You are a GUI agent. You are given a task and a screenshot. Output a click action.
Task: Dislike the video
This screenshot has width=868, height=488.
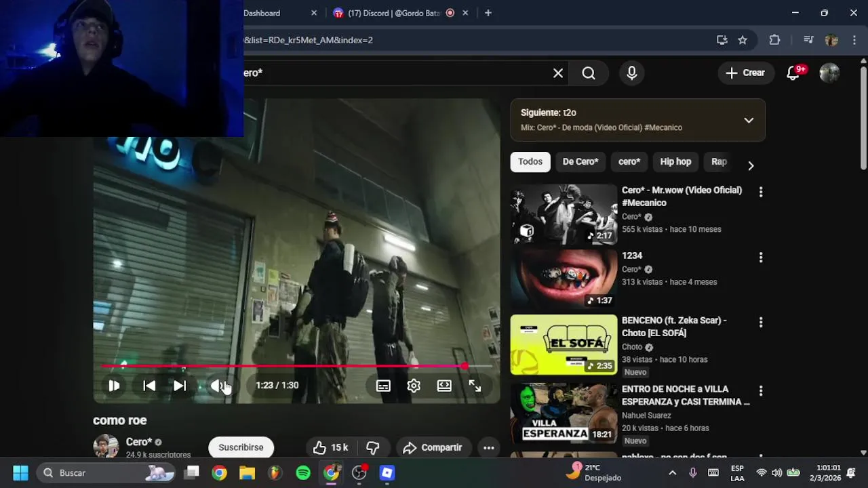(x=373, y=447)
